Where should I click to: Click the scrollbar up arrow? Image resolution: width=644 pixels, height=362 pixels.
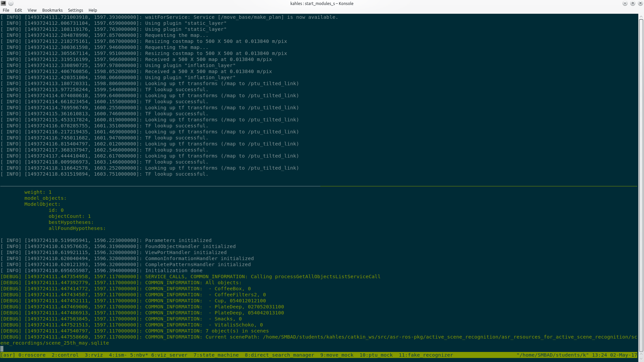tap(641, 16)
